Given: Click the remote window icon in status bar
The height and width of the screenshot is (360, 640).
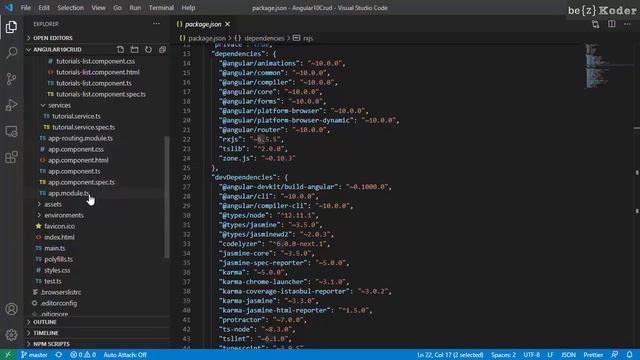Looking at the screenshot, I should click(x=8, y=355).
